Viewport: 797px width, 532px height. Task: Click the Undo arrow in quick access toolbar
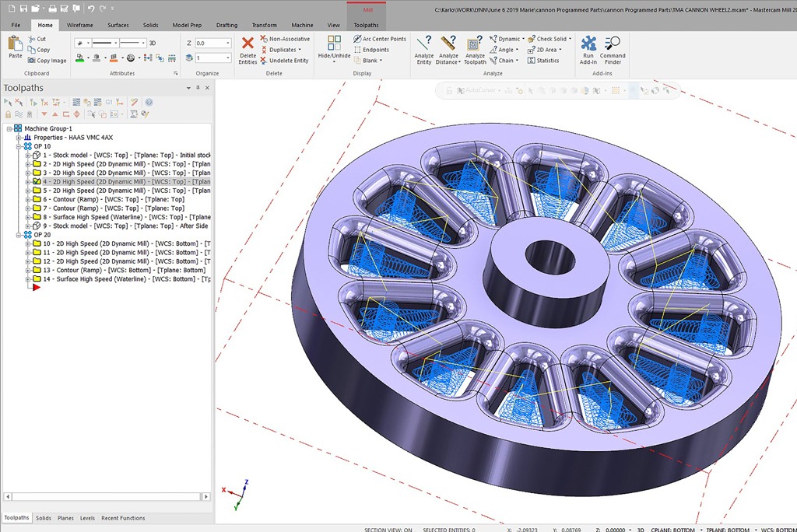[90, 9]
